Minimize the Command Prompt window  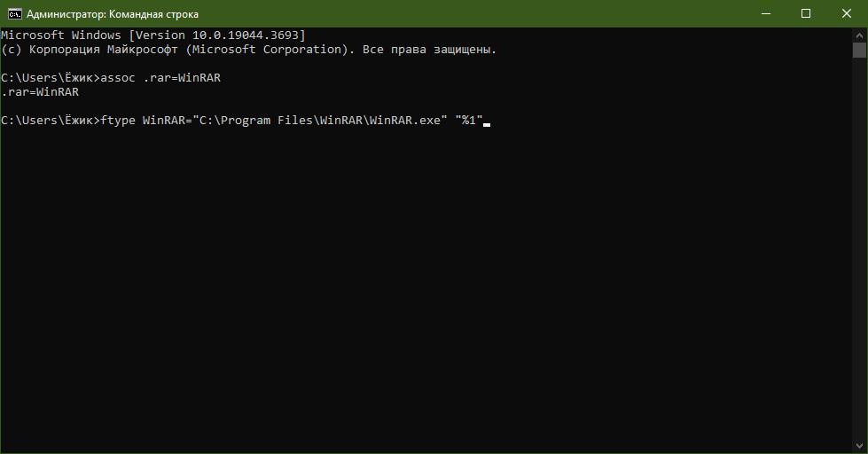point(765,13)
